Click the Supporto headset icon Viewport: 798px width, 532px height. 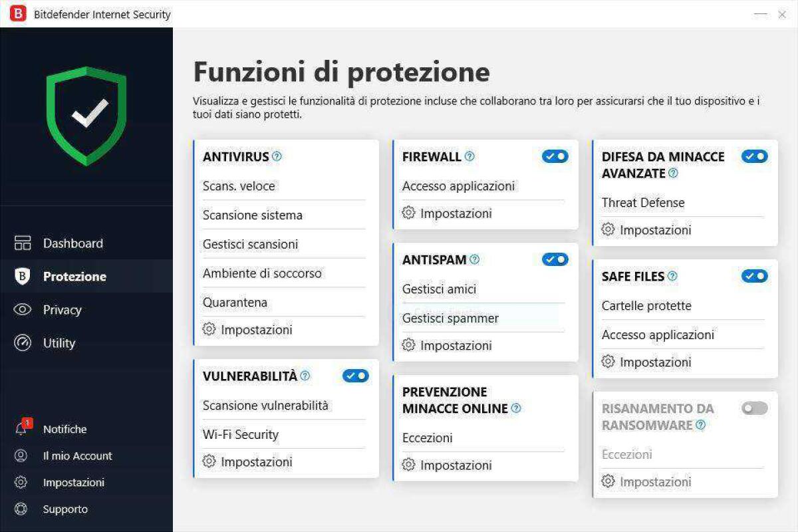21,509
